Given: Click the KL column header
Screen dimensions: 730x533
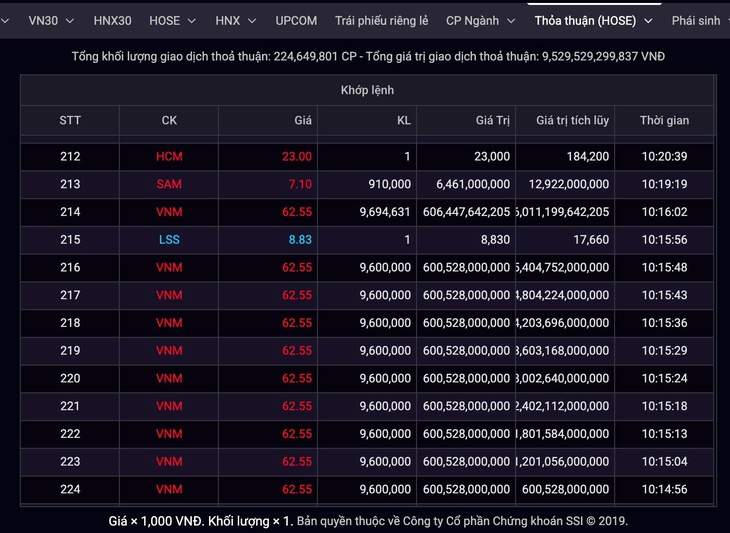Looking at the screenshot, I should point(403,120).
